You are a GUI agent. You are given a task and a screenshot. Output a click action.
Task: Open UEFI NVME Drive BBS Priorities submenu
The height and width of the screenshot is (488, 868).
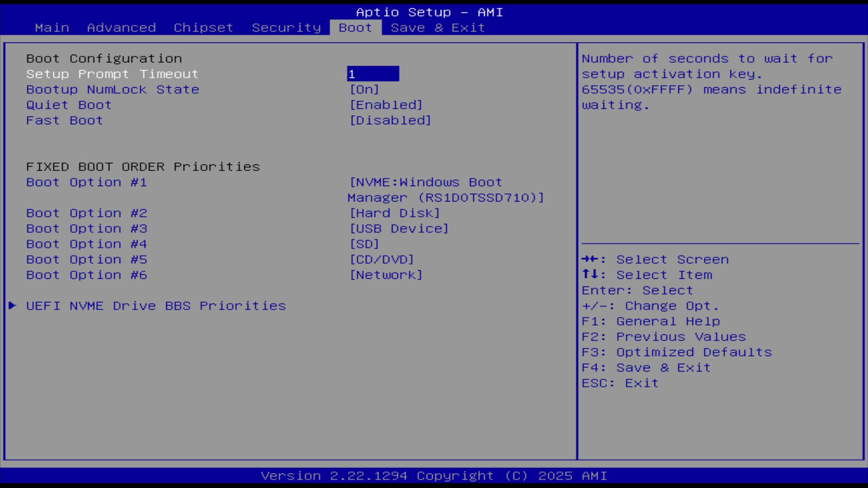tap(156, 306)
